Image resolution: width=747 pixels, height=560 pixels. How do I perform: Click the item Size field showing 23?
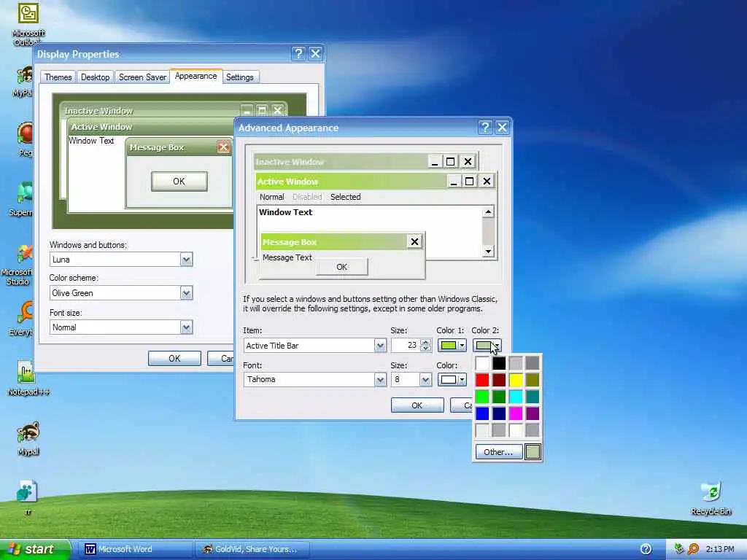[x=406, y=345]
